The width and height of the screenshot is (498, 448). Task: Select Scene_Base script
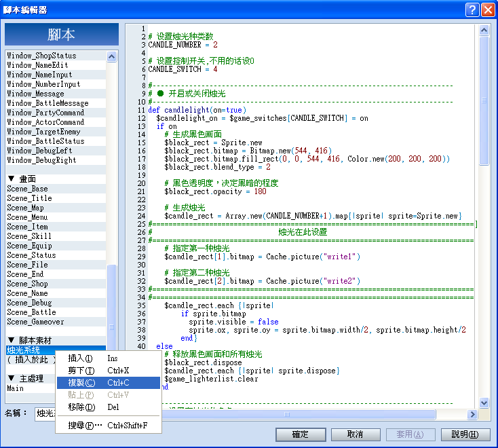point(56,189)
